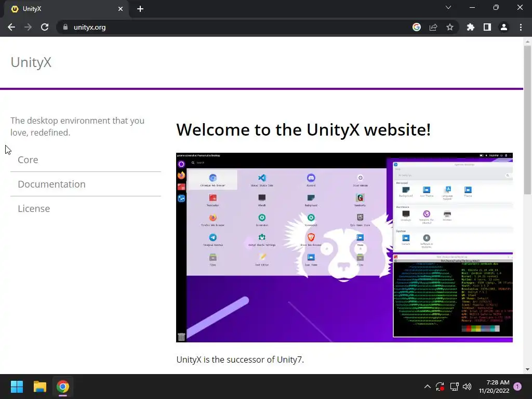Screen dimensions: 532x399
Task: Open the Documentation sidebar link
Action: pyautogui.click(x=51, y=184)
